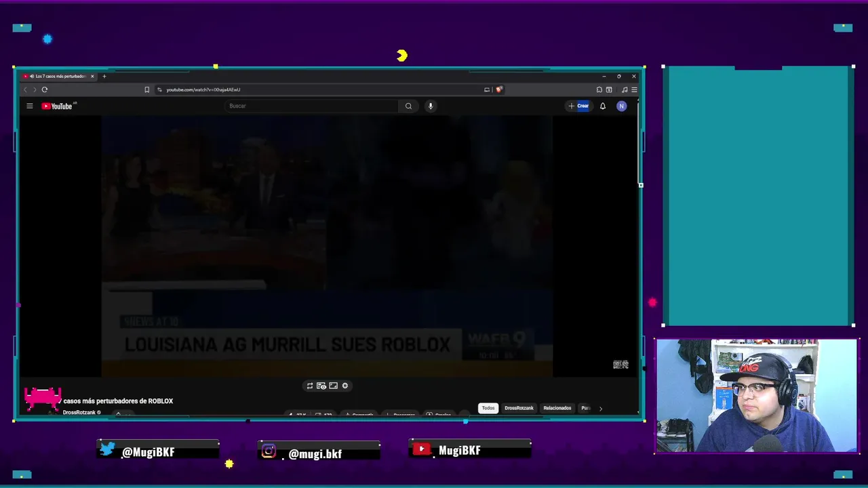Open the YouTube guide hamburger menu
The width and height of the screenshot is (868, 488).
point(30,106)
